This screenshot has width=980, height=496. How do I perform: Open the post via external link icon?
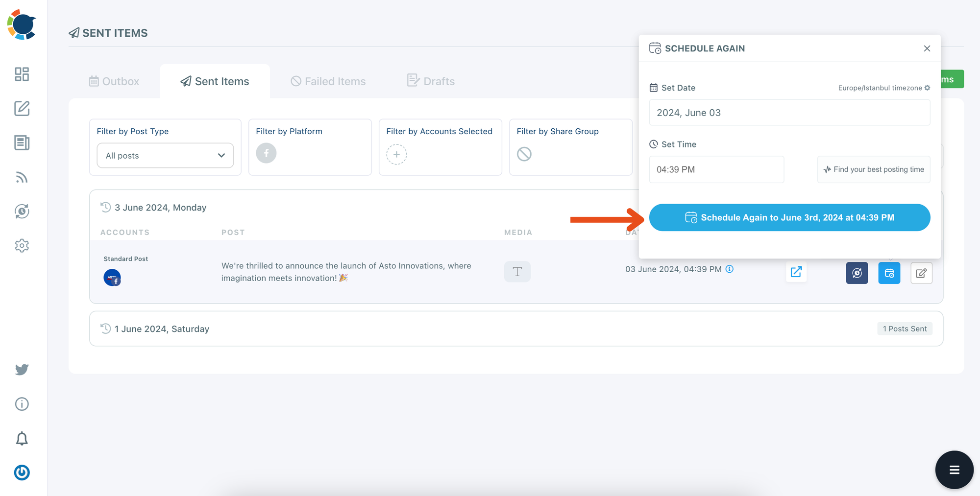[x=796, y=272]
